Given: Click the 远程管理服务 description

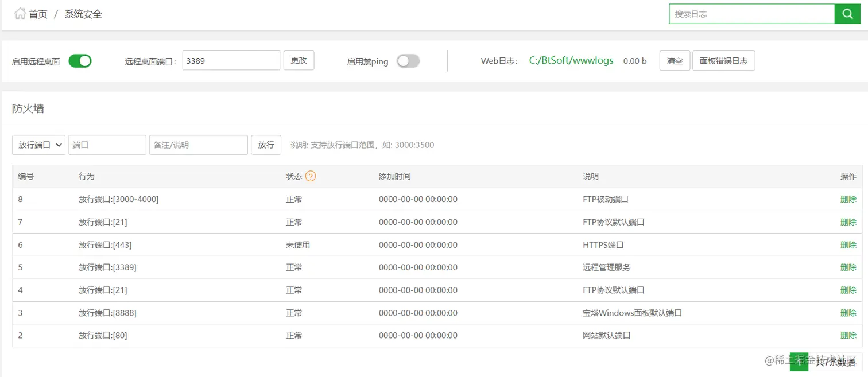Looking at the screenshot, I should pyautogui.click(x=607, y=267).
